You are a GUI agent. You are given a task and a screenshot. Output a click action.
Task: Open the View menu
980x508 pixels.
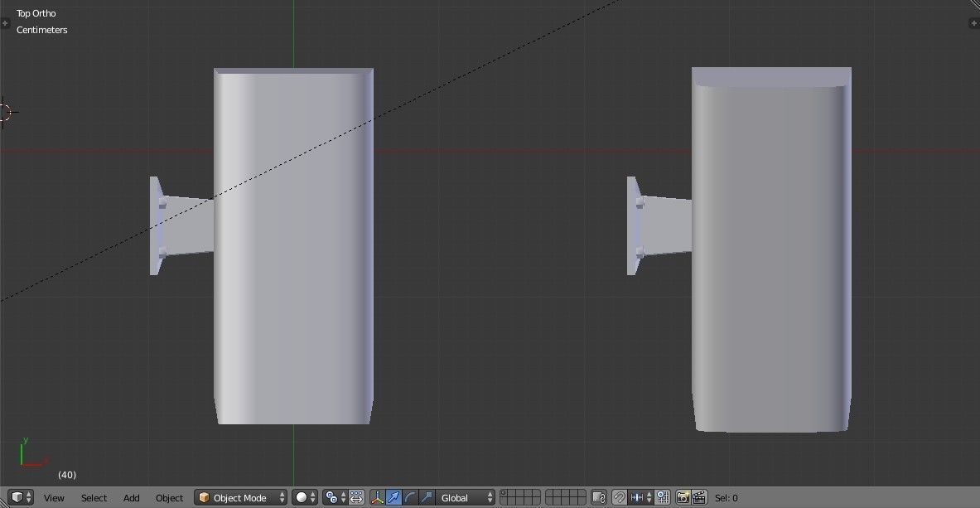click(53, 497)
